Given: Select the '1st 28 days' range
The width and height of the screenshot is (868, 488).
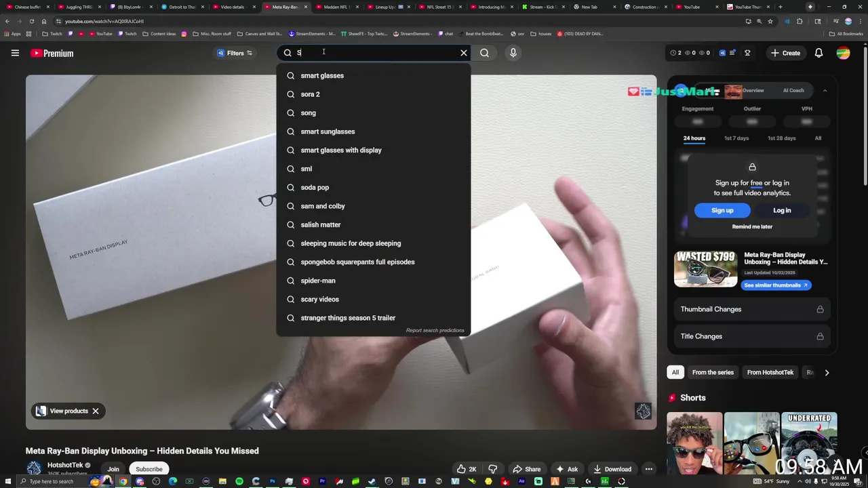Looking at the screenshot, I should point(782,138).
